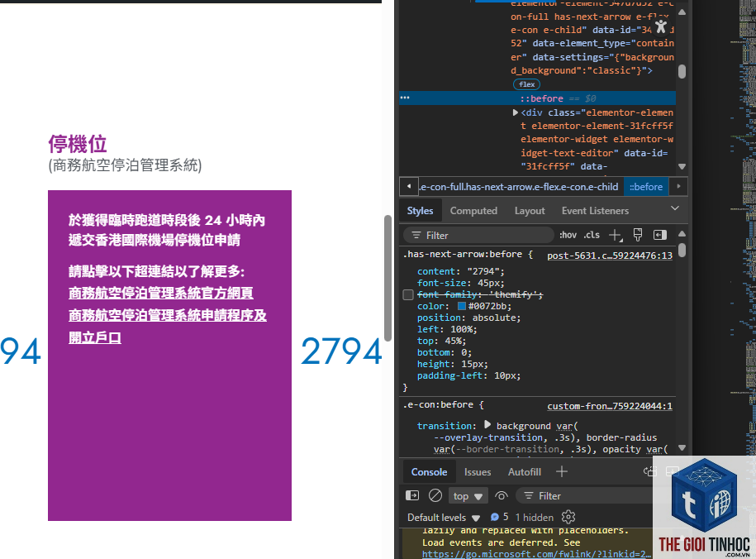Open the Event Listeners tab
The image size is (756, 559).
(595, 211)
